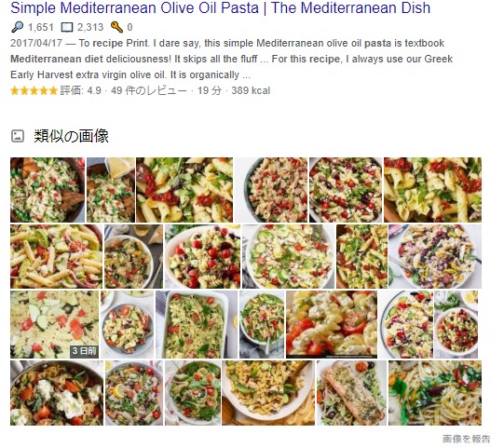Click the book icon beside 2,313
Screen dimensions: 504x447
tap(67, 27)
